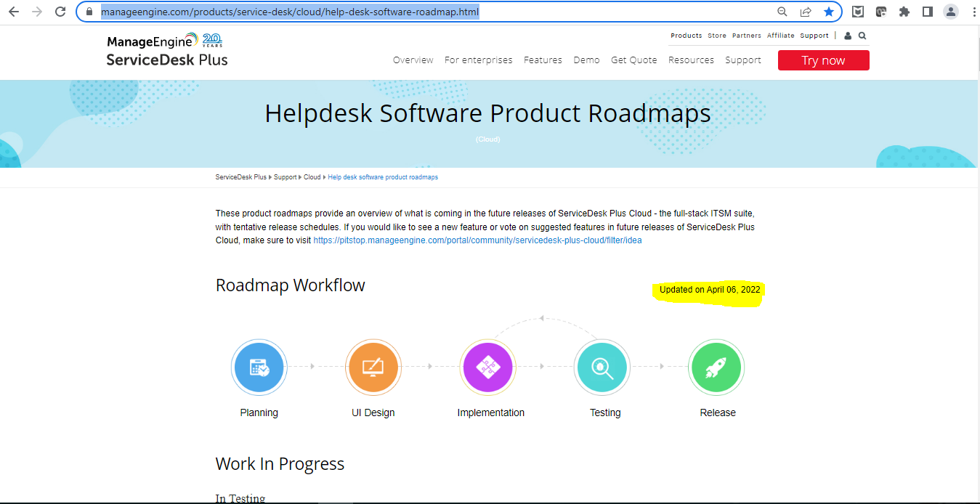The image size is (980, 504).
Task: Open the small Support link in top bar
Action: point(814,36)
